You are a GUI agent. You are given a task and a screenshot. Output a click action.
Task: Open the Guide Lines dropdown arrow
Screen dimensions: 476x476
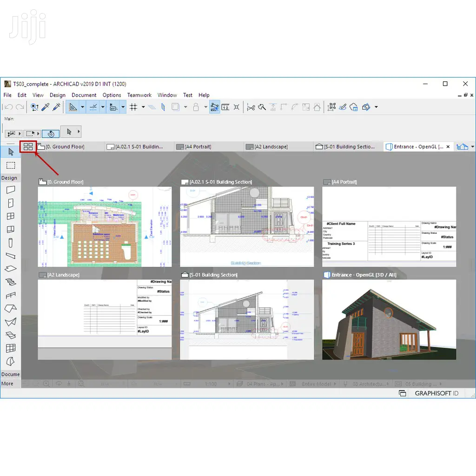(x=82, y=107)
